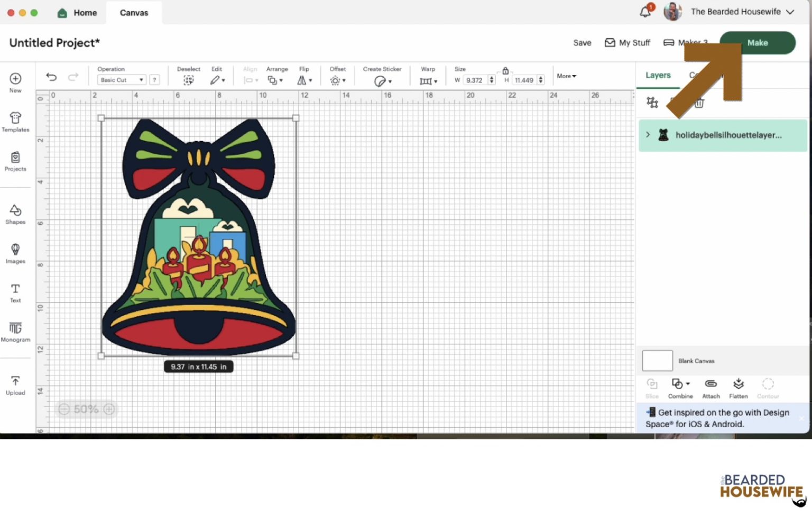Add Text to the canvas
Screen dimensions: 812x516
(x=15, y=292)
